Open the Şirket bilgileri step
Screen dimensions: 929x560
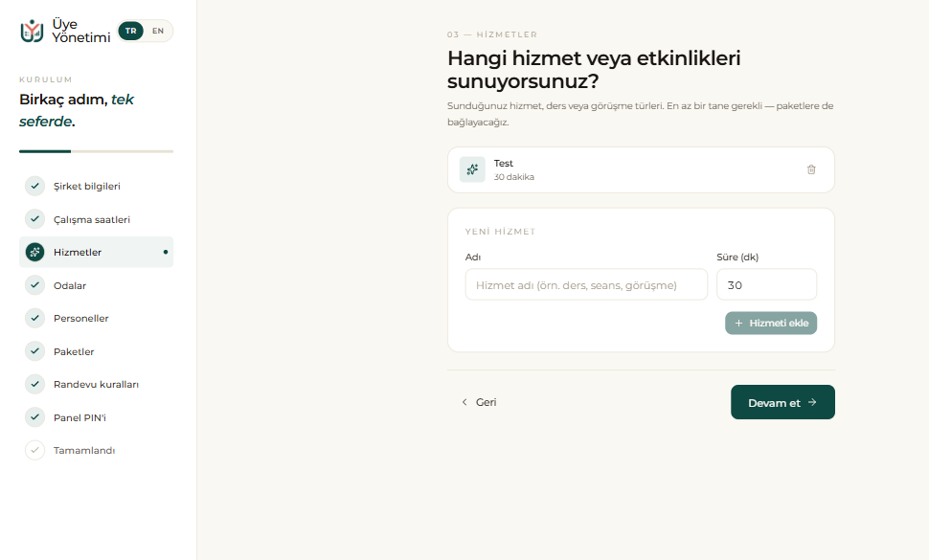click(x=96, y=186)
